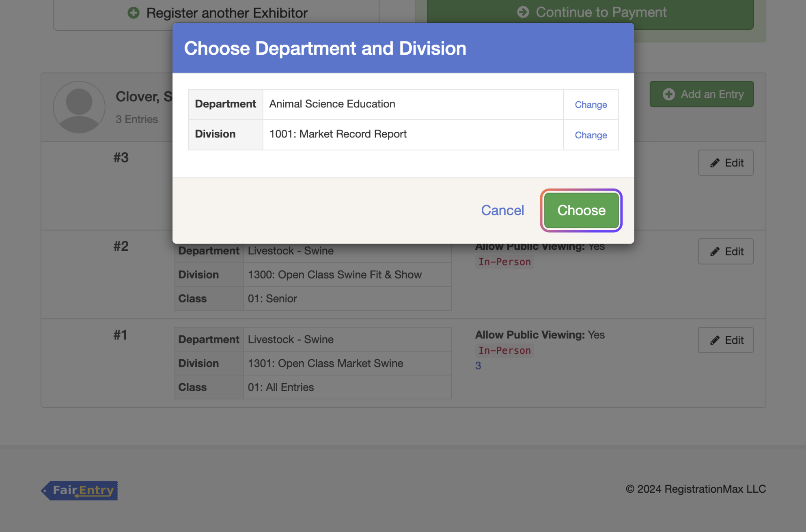Click pencil icon for entry #1

pyautogui.click(x=715, y=340)
